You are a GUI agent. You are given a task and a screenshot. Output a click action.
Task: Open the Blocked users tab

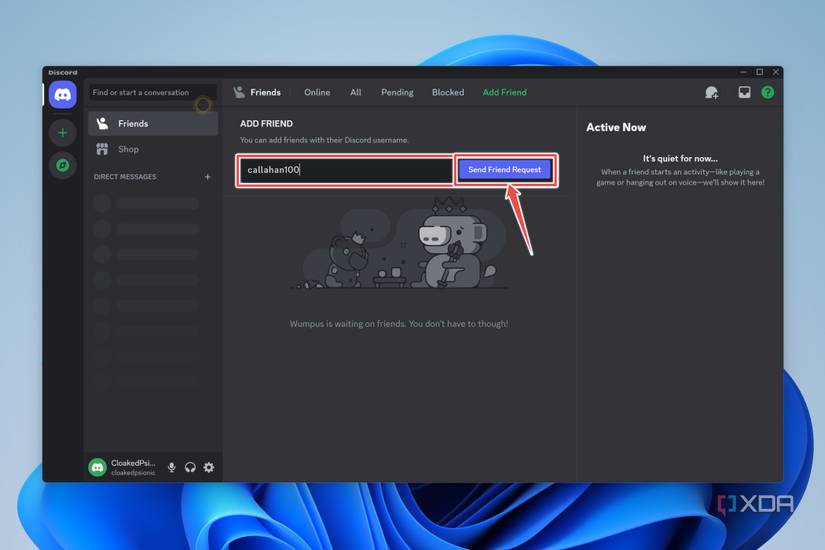tap(448, 93)
